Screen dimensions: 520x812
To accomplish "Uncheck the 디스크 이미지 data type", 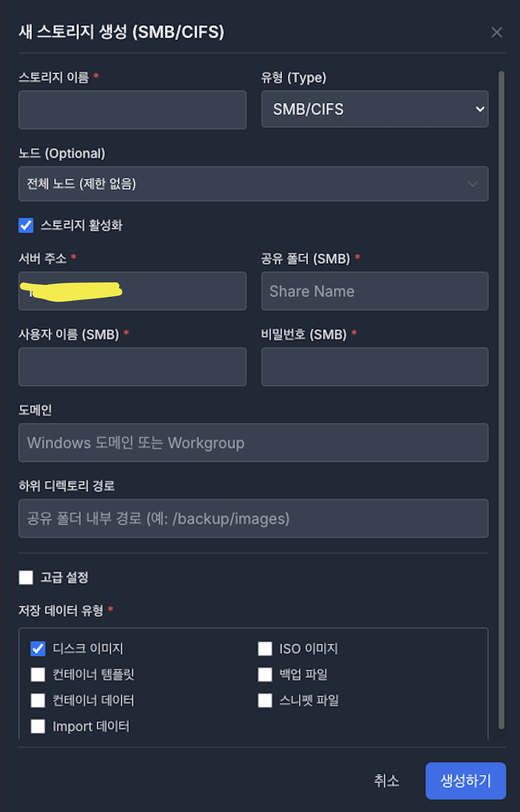I will [38, 648].
